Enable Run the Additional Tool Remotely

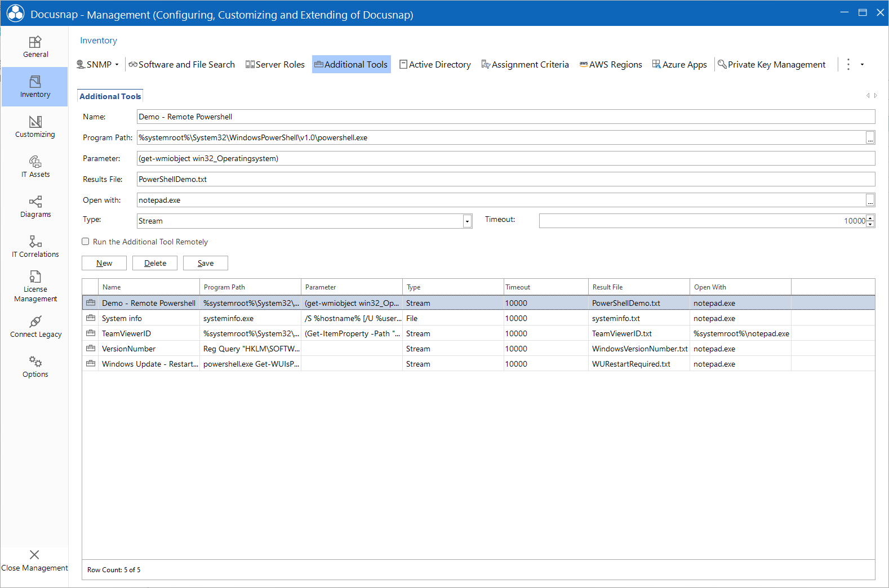pos(86,242)
